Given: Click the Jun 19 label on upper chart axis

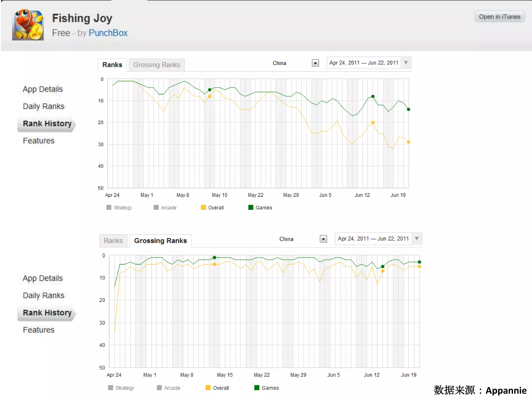Looking at the screenshot, I should pos(398,195).
